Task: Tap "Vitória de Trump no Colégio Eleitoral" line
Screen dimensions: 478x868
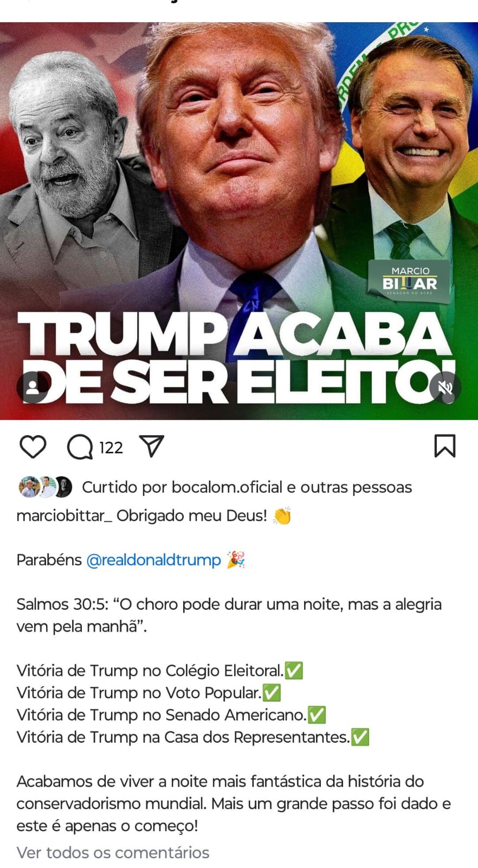Action: pos(159,671)
